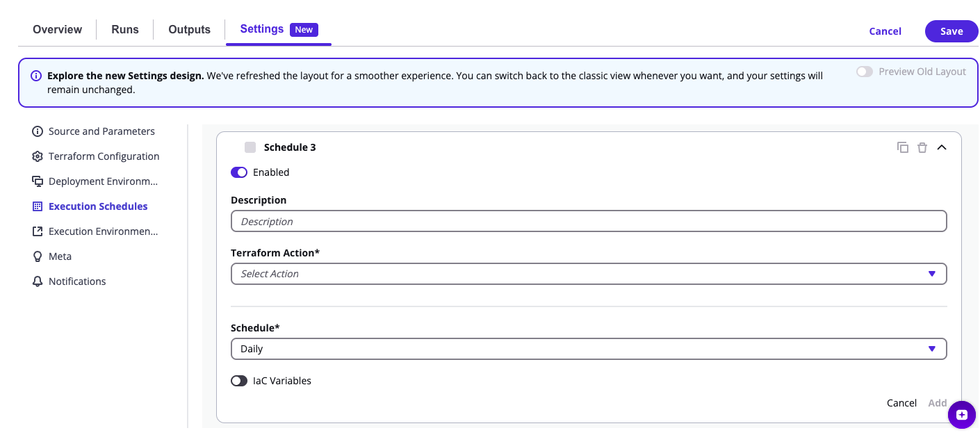980x435 pixels.
Task: Open the Terraform Action dropdown
Action: [x=589, y=274]
